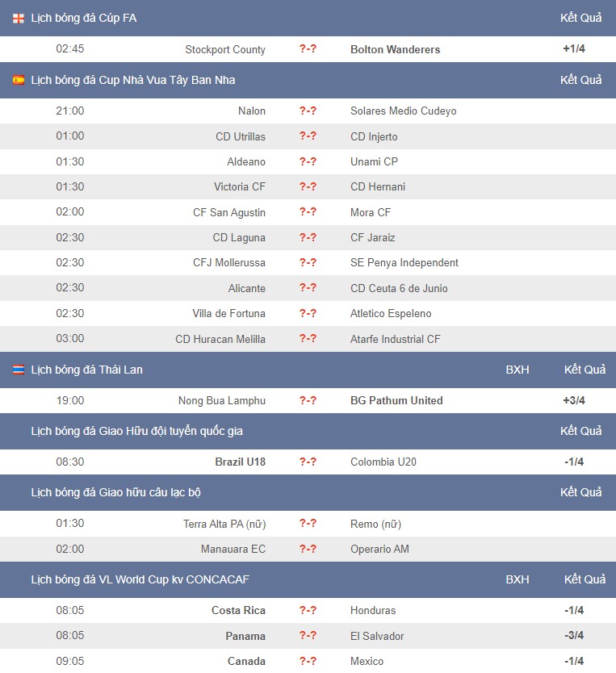The width and height of the screenshot is (616, 673).
Task: Open BXH standings for Thái Lan league
Action: [x=518, y=370]
